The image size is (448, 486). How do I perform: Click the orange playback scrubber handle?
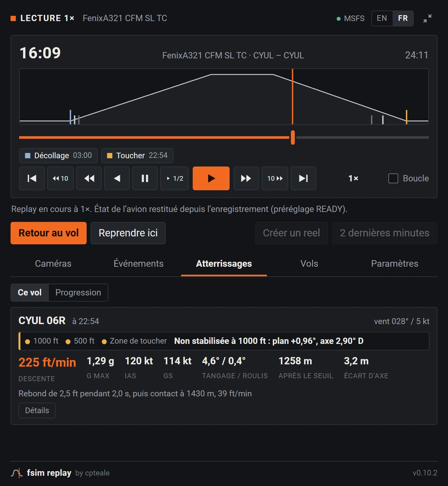[x=293, y=137]
